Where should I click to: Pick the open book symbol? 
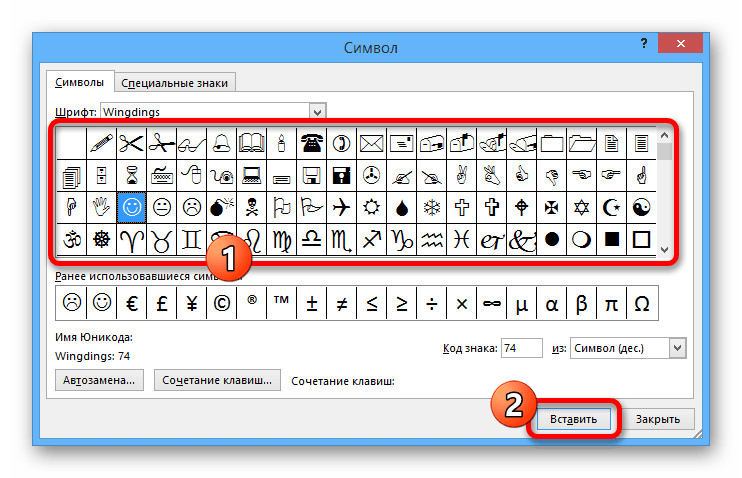pos(251,143)
